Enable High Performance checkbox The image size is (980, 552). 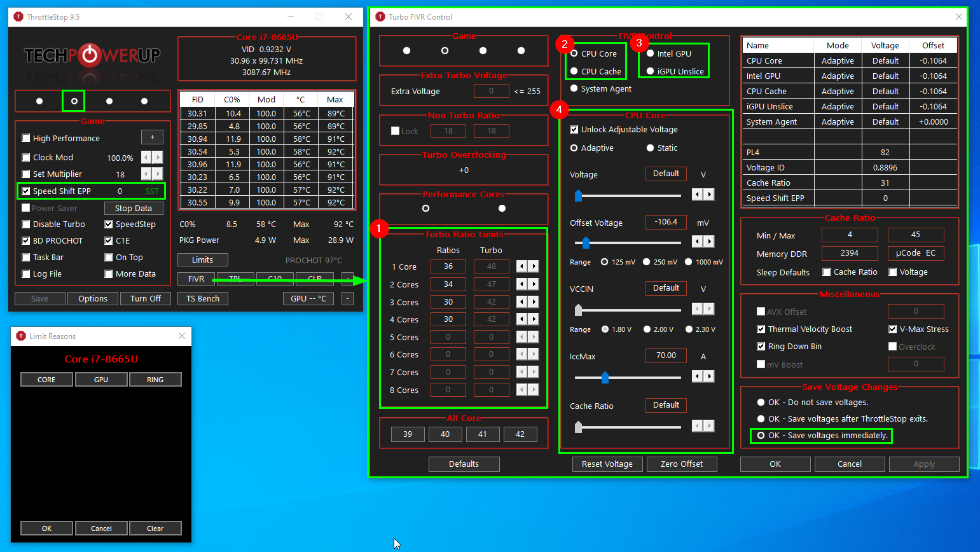tap(26, 138)
